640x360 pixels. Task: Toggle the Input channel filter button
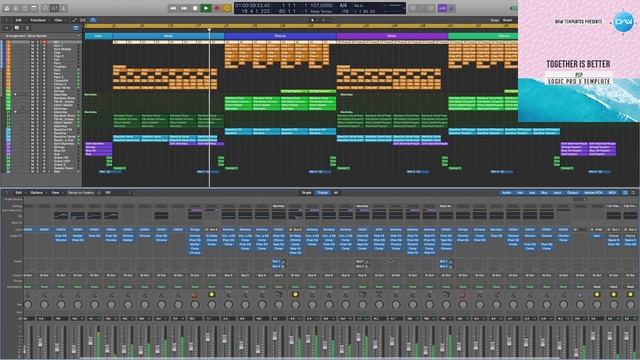click(557, 193)
